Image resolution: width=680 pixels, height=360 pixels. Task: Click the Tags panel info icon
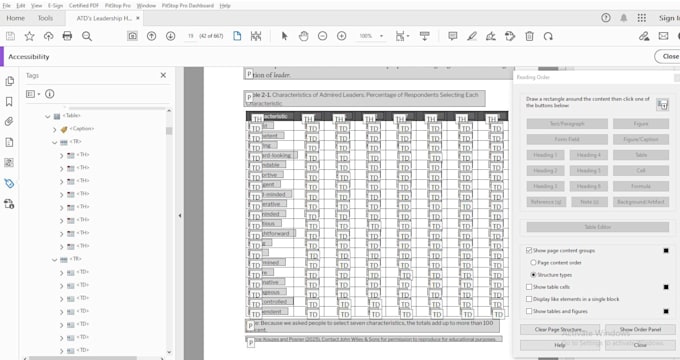tap(50, 94)
